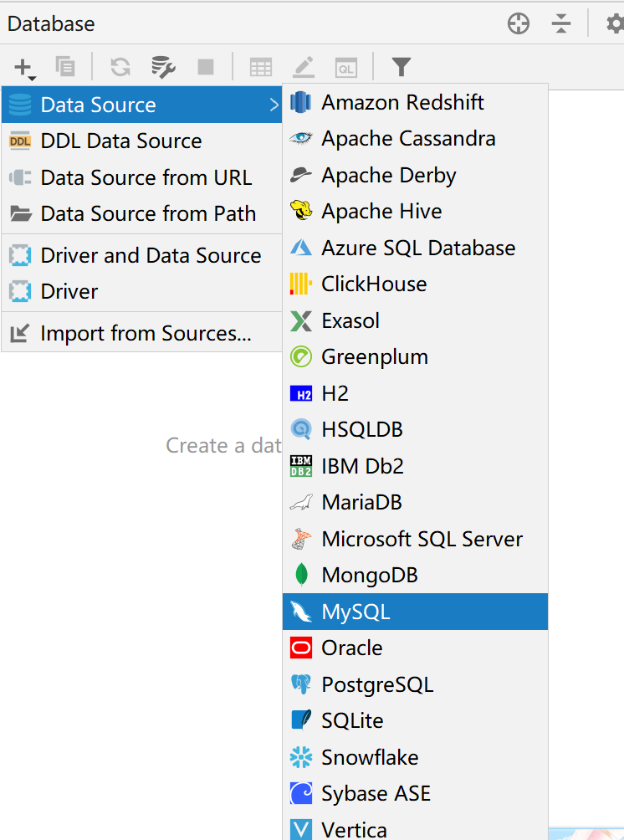Screen dimensions: 624x840
Task: Pick Microsoft SQL Server from the list
Action: pos(422,539)
